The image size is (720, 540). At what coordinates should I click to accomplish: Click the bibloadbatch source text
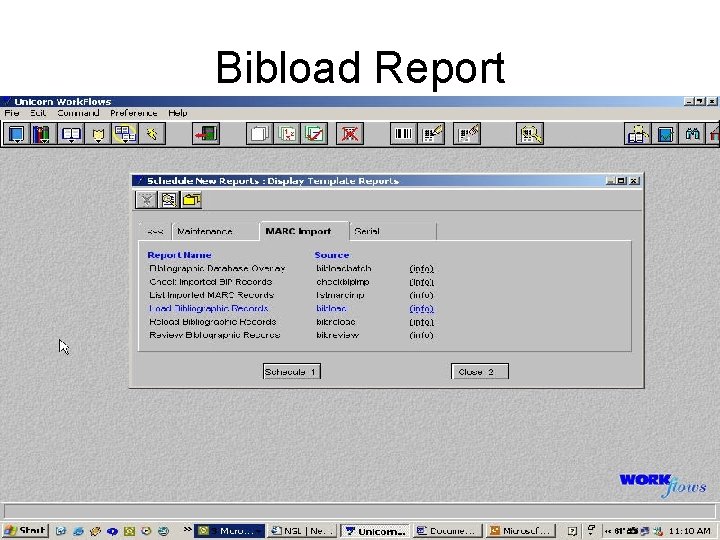(x=343, y=269)
